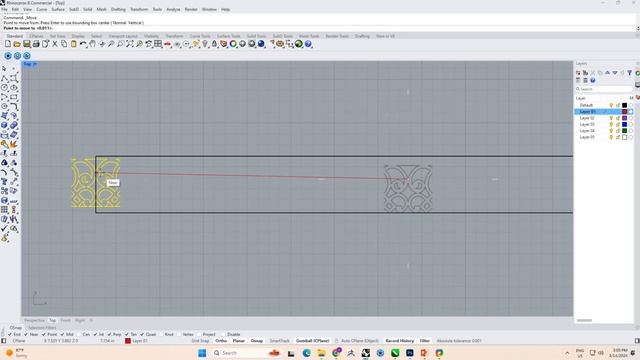Check the Disable osnap checkbox
Viewport: 640px width, 360px height.
click(223, 334)
